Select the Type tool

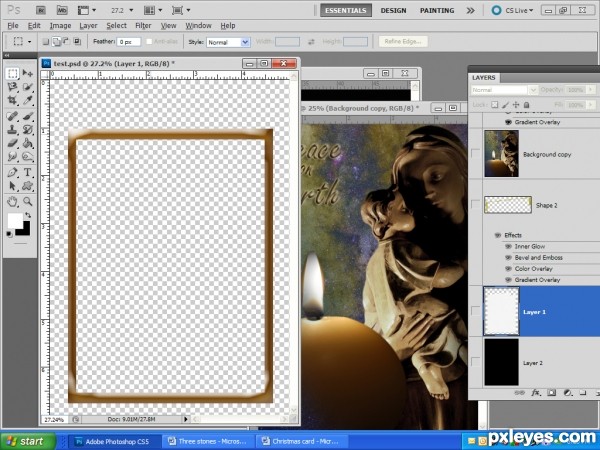(28, 172)
